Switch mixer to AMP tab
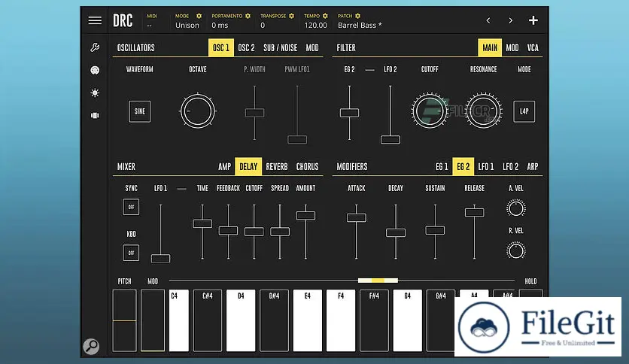This screenshot has width=629, height=364. (x=225, y=167)
